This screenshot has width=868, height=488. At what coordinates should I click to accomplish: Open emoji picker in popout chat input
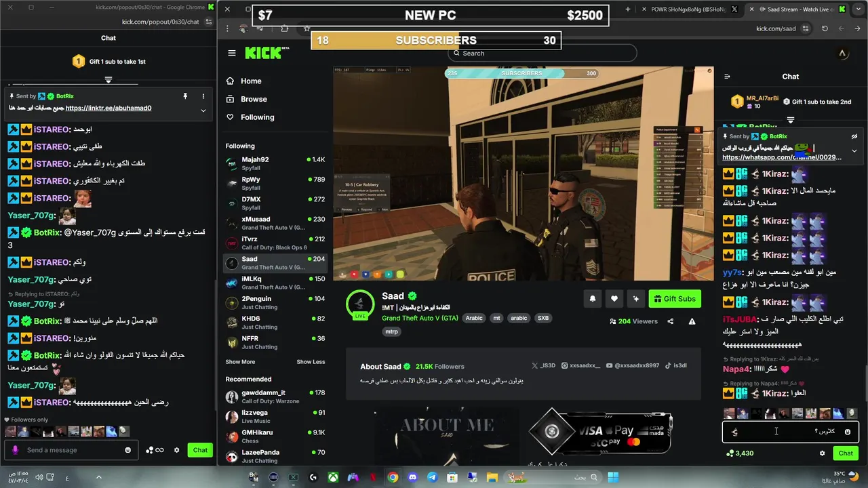click(128, 450)
